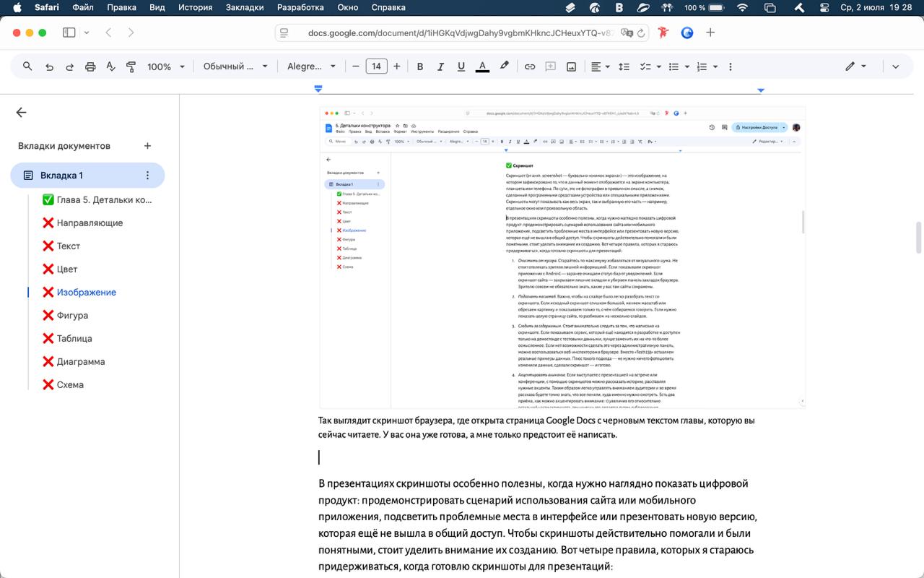Viewport: 924px width, 578px height.
Task: Open the checklist options dropdown
Action: point(650,66)
